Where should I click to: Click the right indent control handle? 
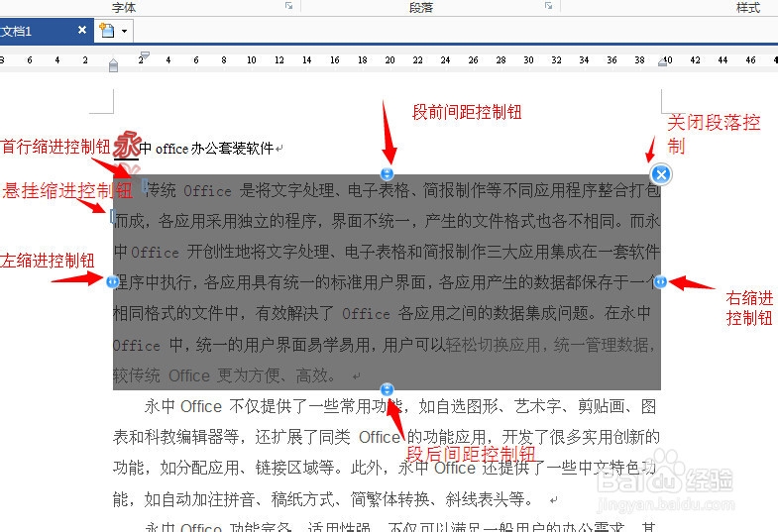660,282
